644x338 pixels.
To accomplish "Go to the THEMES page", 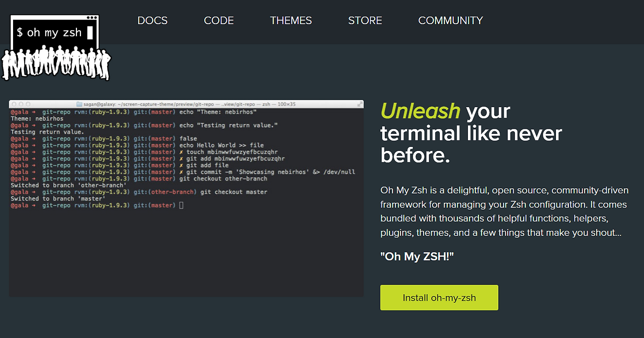I will pos(291,21).
